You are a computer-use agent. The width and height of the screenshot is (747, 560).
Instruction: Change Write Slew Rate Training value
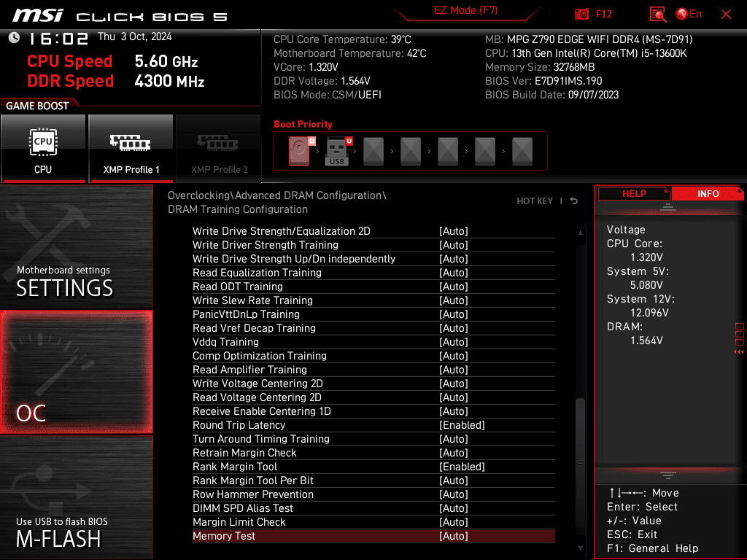(x=454, y=300)
